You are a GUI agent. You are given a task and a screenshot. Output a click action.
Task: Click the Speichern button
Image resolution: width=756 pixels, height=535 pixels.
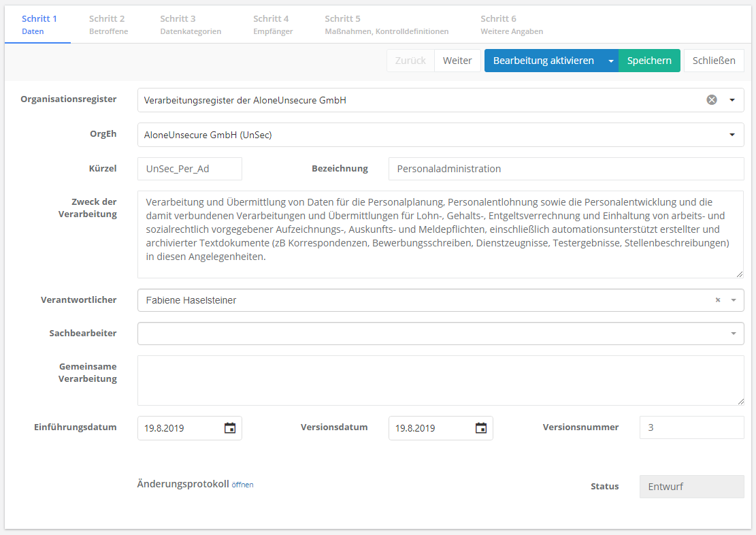click(649, 61)
